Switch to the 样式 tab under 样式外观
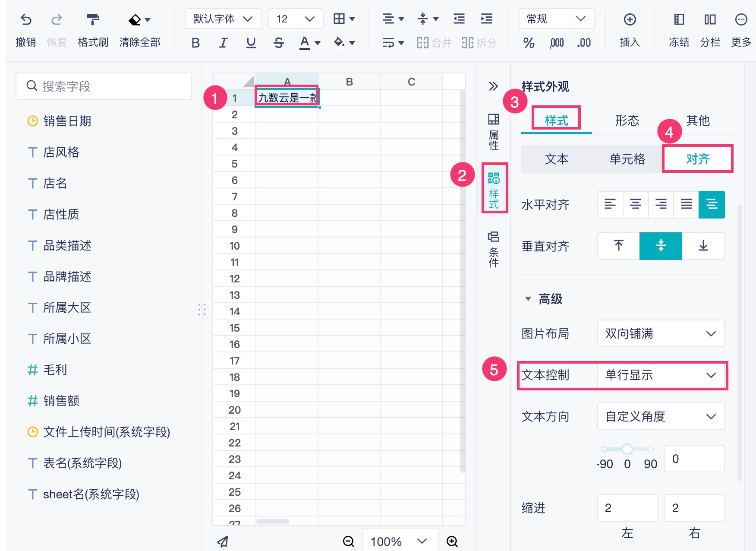This screenshot has height=551, width=756. pyautogui.click(x=556, y=120)
